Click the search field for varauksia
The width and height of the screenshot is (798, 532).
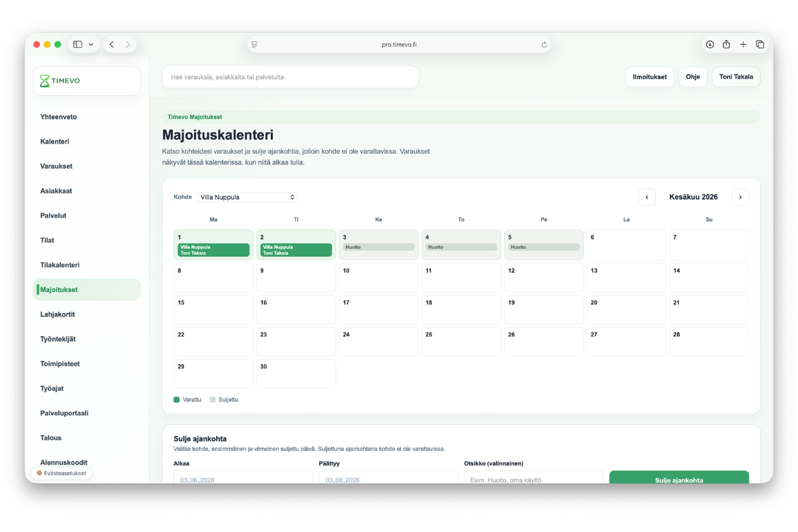click(x=291, y=77)
